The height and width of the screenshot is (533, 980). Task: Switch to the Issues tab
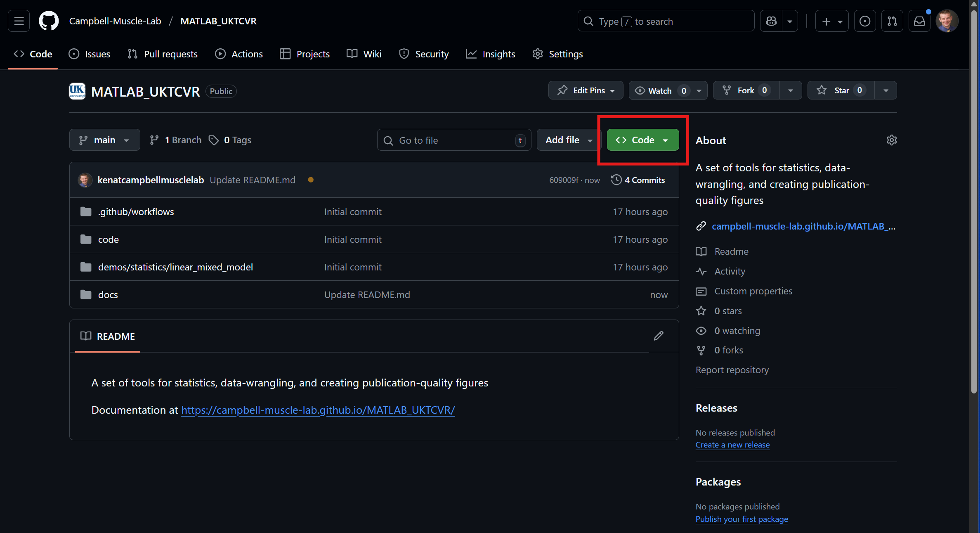coord(90,54)
